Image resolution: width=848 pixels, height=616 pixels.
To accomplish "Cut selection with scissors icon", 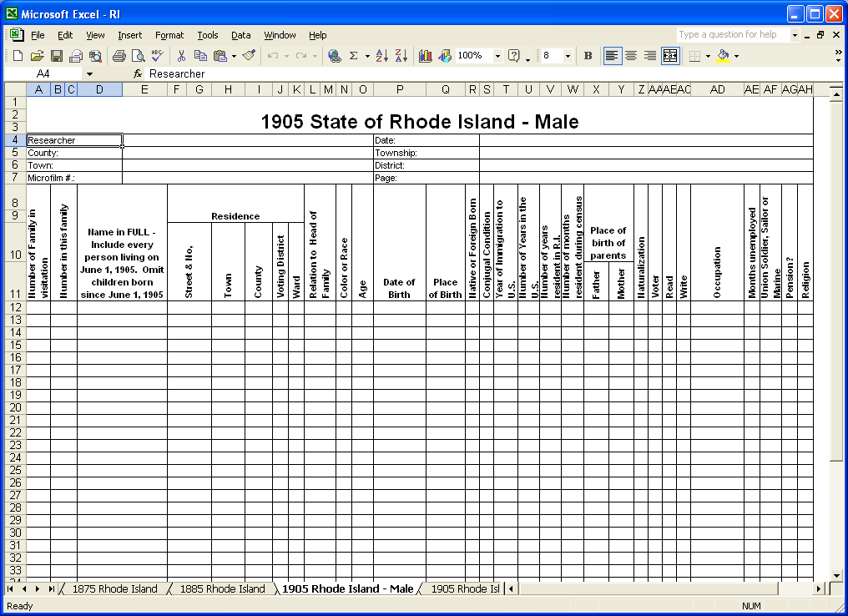I will tap(181, 56).
